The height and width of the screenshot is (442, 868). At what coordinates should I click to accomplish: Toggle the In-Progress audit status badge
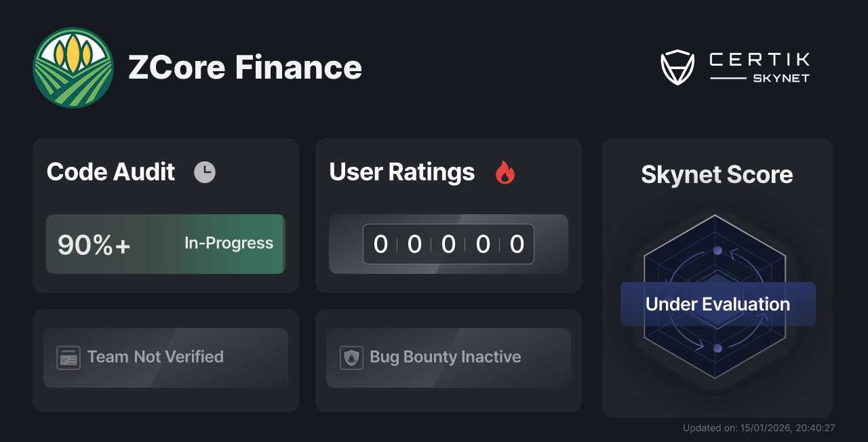click(229, 243)
